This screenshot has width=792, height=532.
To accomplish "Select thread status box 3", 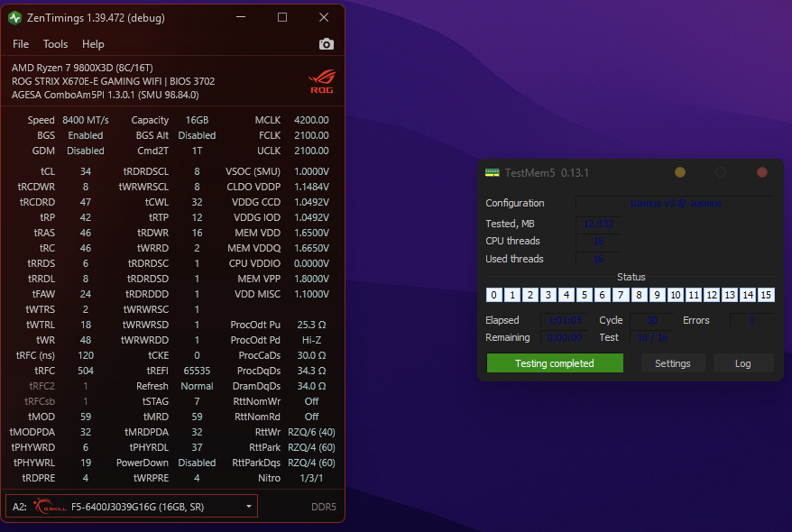I will (x=548, y=295).
